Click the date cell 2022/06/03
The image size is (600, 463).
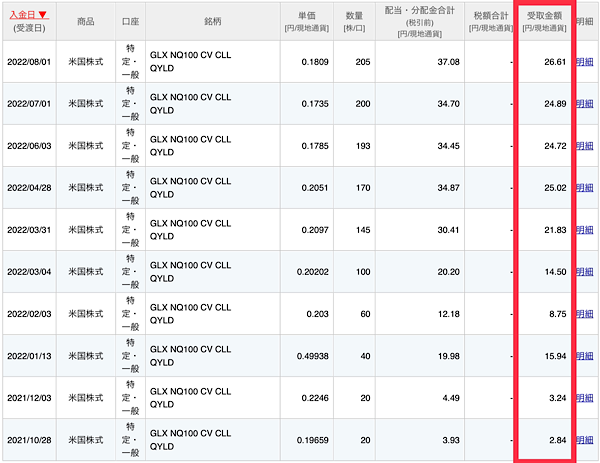click(29, 146)
